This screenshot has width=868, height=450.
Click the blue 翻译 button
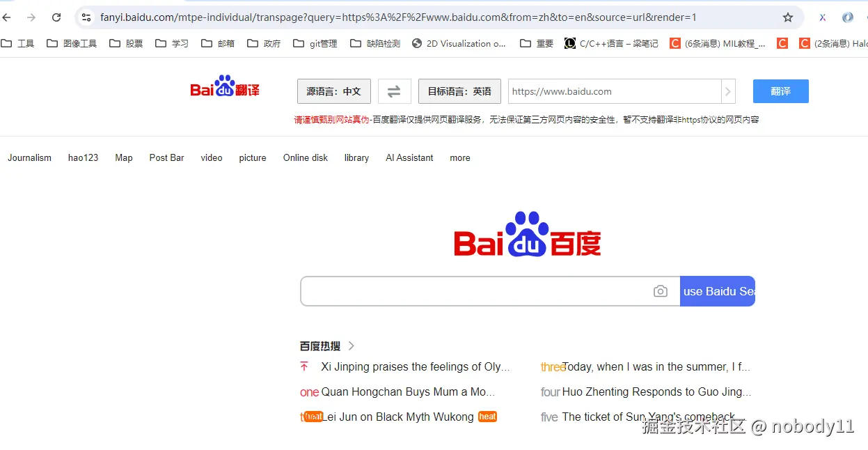(x=781, y=91)
